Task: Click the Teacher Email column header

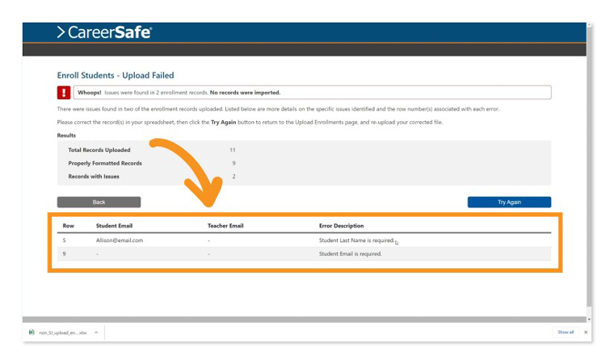Action: [x=225, y=226]
